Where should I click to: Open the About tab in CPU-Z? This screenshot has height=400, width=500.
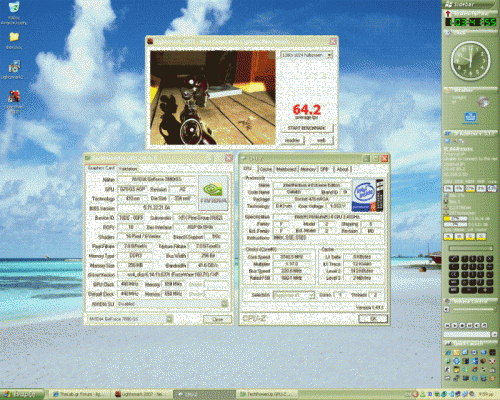coord(342,169)
